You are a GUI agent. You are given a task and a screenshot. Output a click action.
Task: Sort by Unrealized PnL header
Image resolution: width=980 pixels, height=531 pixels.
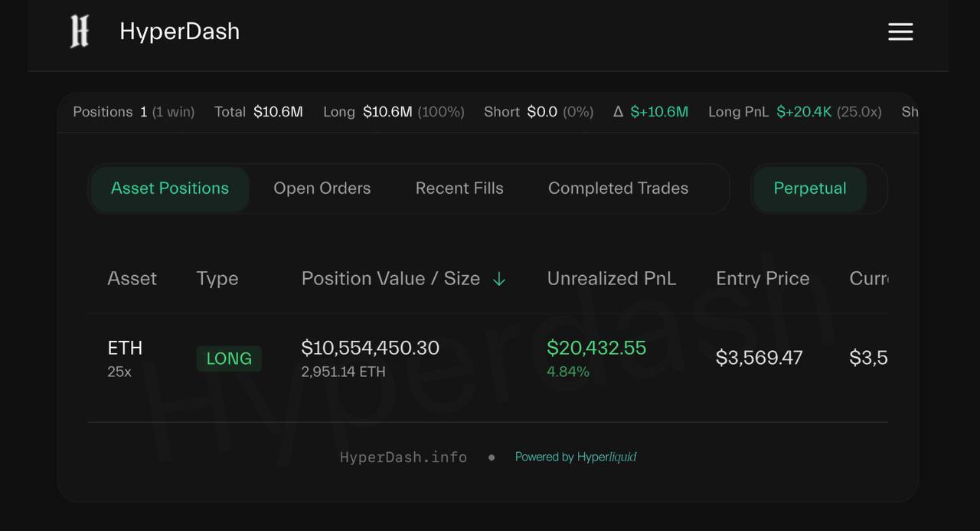pyautogui.click(x=612, y=279)
